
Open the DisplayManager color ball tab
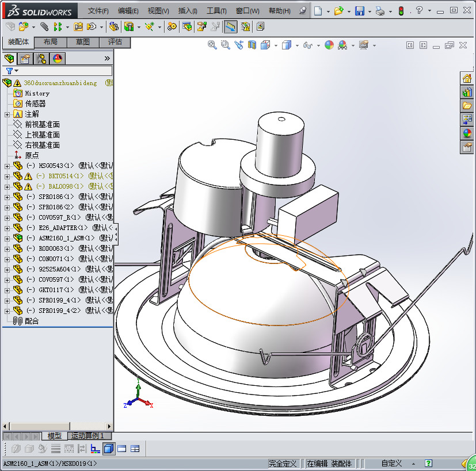pos(58,58)
